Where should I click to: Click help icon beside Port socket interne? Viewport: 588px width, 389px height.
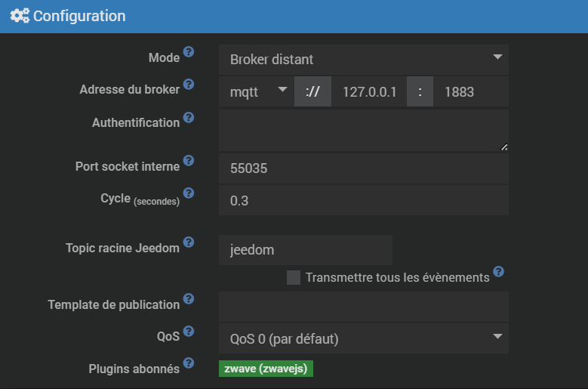tap(189, 161)
